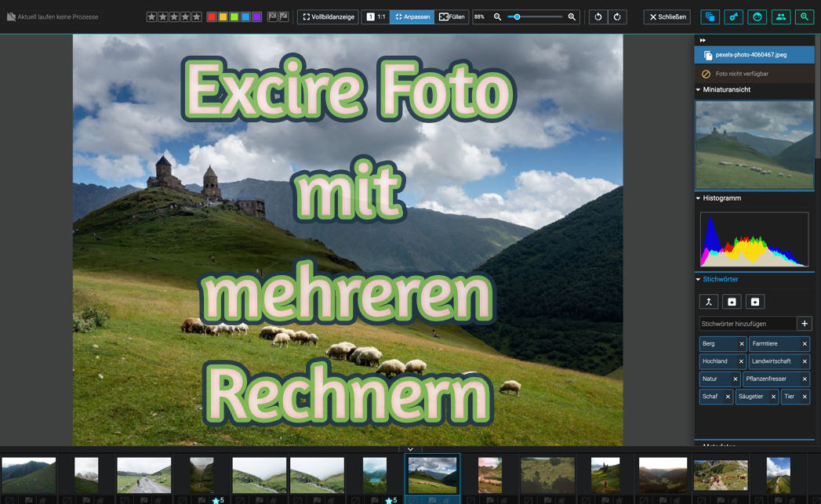
Task: Click the 88% zoom value
Action: pos(479,16)
